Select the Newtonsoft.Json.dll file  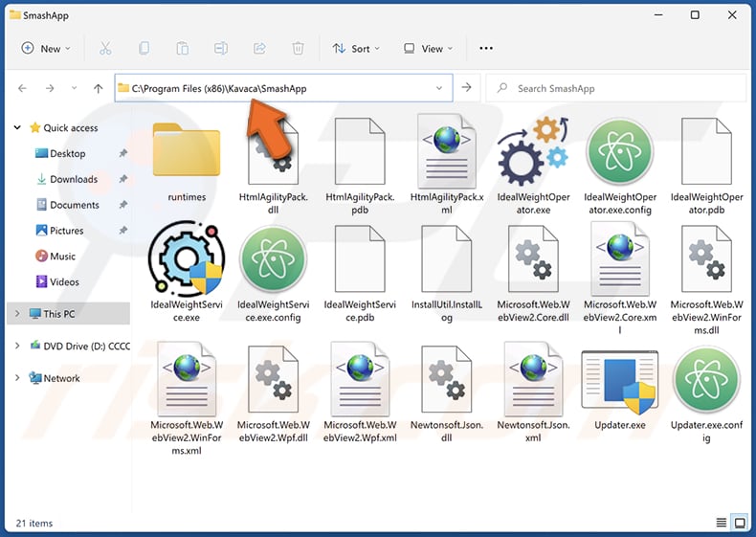click(x=446, y=383)
